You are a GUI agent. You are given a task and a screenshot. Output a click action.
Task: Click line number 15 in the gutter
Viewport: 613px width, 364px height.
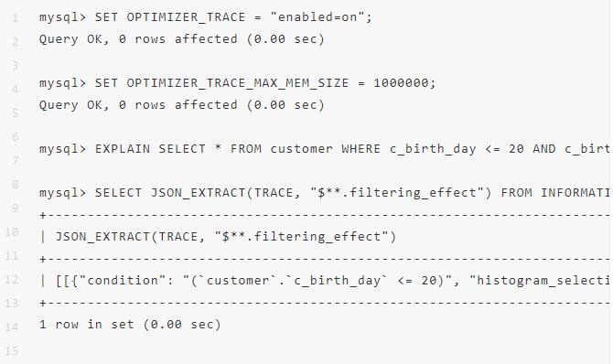coord(11,350)
